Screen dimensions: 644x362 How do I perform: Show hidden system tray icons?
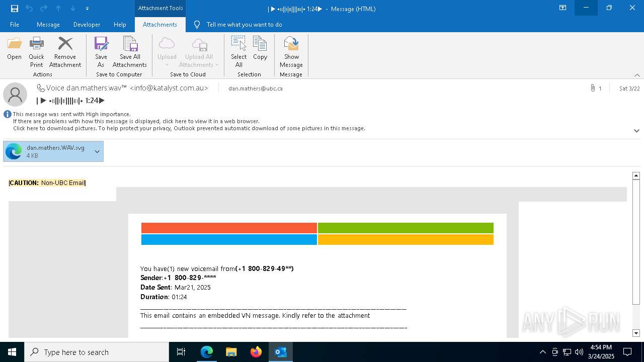[542, 352]
